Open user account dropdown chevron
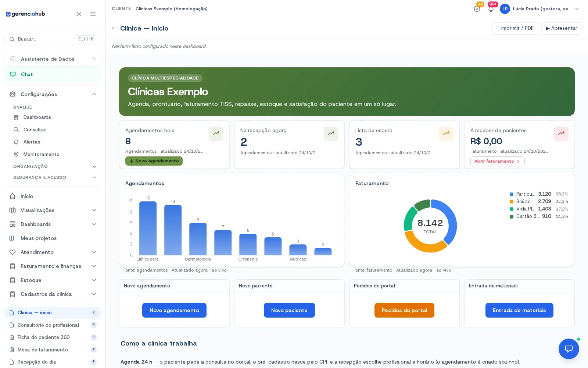This screenshot has height=368, width=588. (577, 9)
